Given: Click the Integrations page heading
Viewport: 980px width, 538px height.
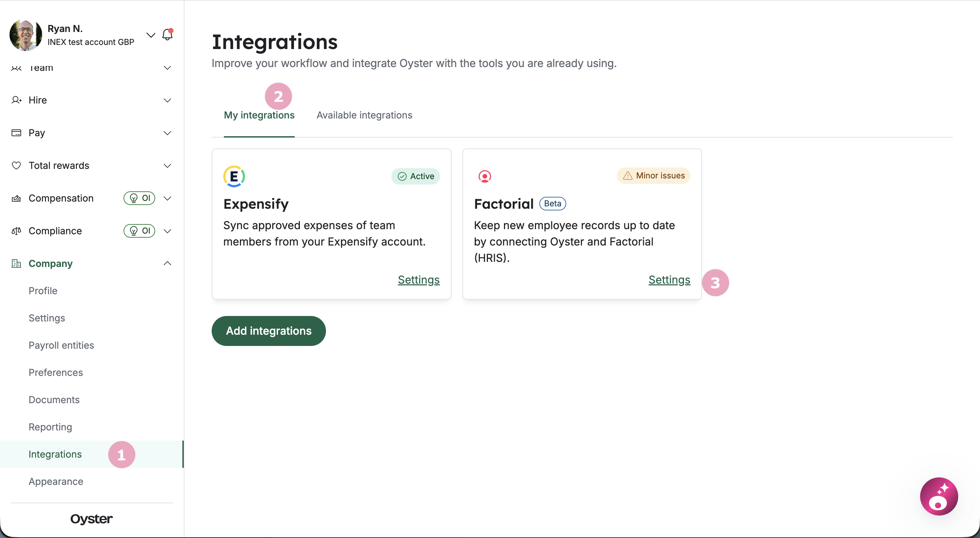Looking at the screenshot, I should pyautogui.click(x=275, y=42).
